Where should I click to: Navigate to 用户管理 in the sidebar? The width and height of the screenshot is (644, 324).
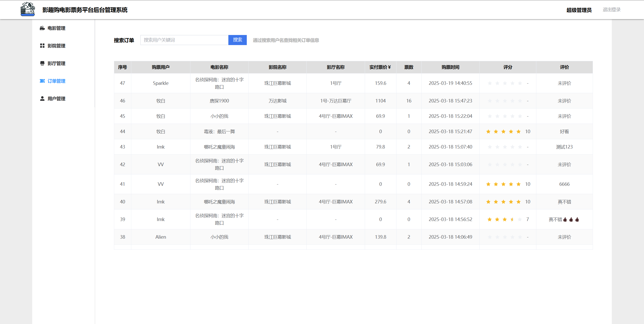[56, 99]
